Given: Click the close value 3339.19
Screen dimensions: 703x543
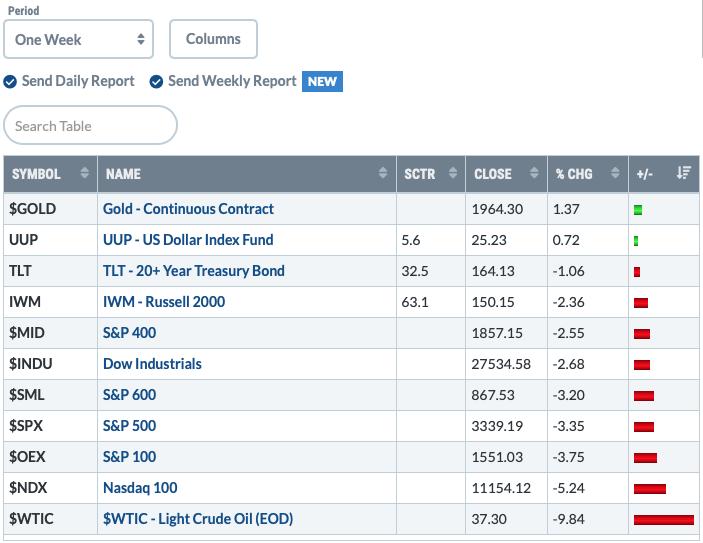Looking at the screenshot, I should [497, 426].
